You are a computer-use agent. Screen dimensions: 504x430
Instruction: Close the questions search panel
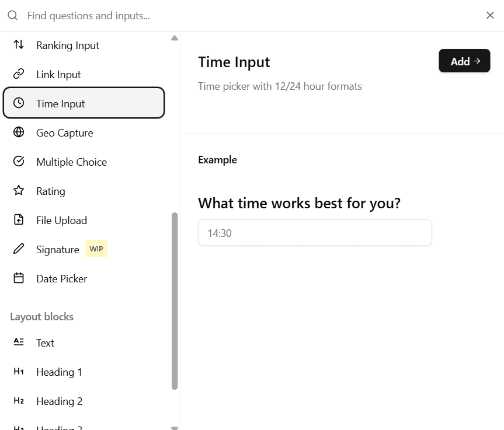tap(490, 15)
